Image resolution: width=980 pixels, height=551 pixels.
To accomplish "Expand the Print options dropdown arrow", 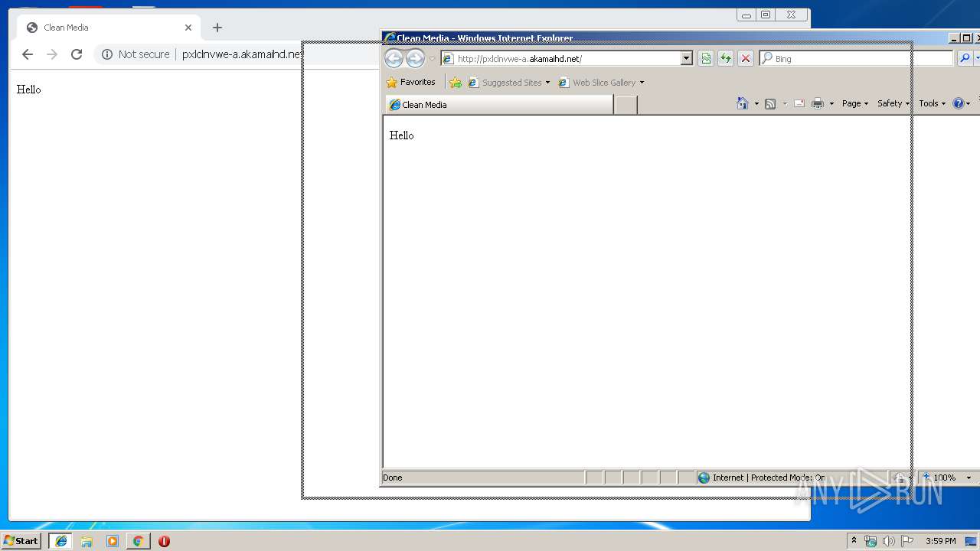I will [831, 104].
